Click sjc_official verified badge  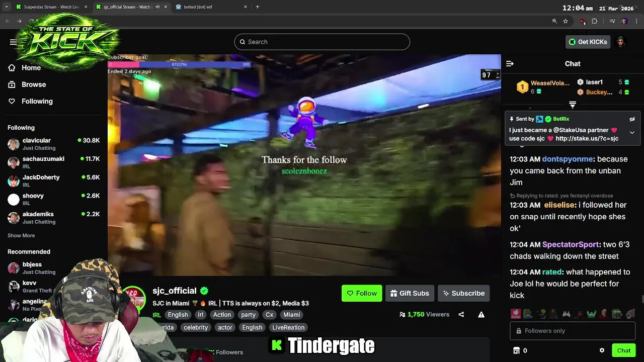(204, 291)
